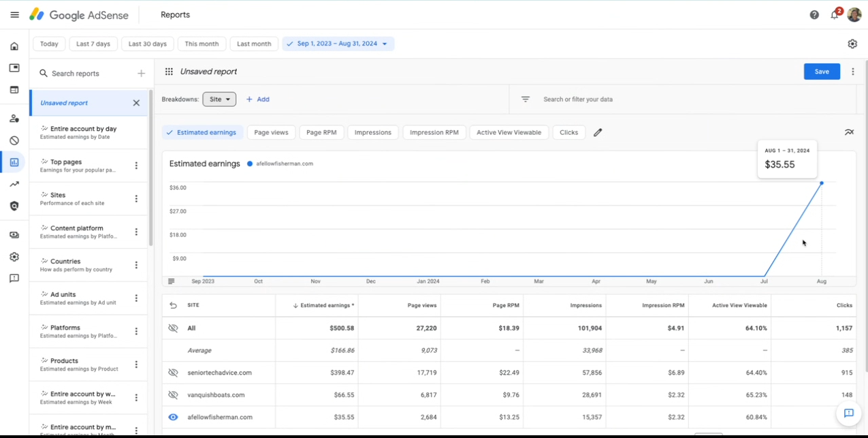Open options for Platforms report
Image resolution: width=868 pixels, height=438 pixels.
(x=136, y=331)
